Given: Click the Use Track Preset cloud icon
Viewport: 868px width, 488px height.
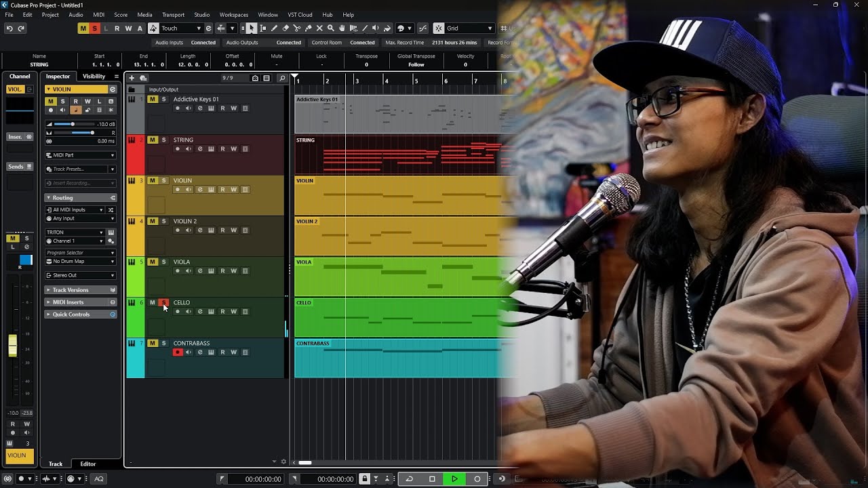Looking at the screenshot, I should [143, 78].
